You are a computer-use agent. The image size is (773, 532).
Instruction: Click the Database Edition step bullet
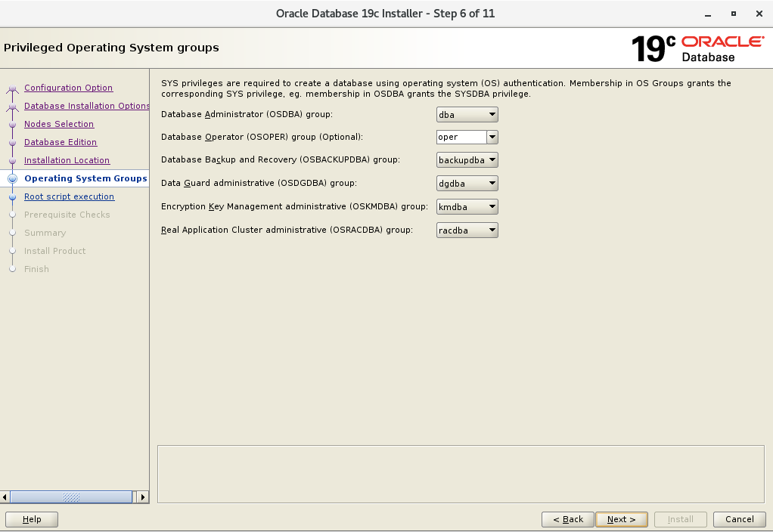[12, 143]
